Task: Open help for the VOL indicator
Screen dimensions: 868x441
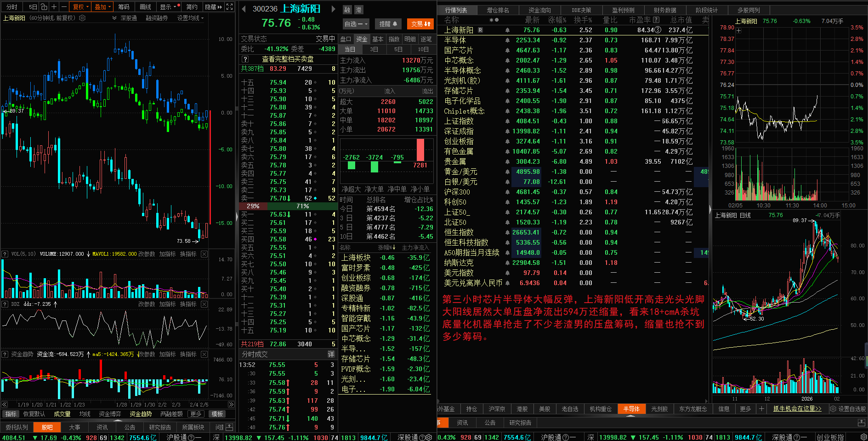Action: coord(5,254)
